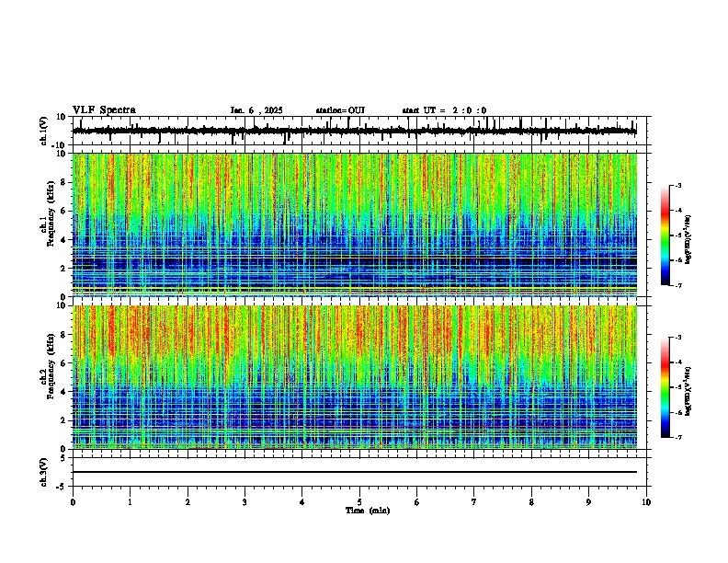Click the "8" kHz tick on ch.1 spectrogram
Screen dimensions: 728x563
click(64, 182)
